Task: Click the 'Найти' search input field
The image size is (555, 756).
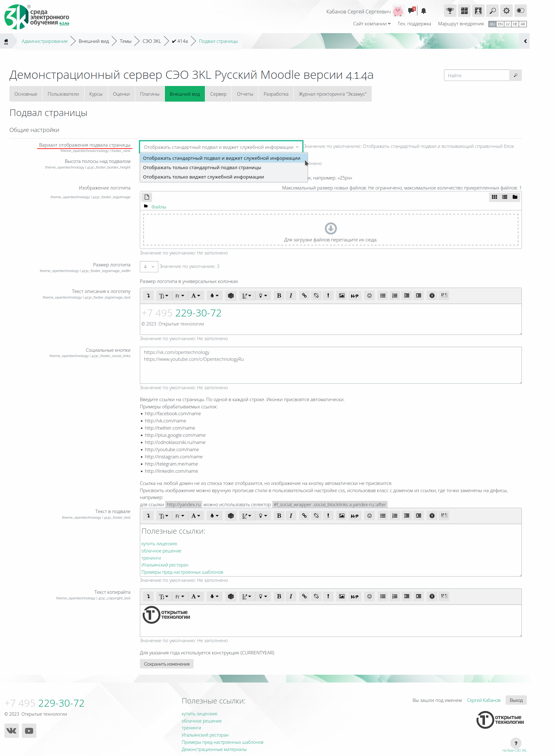Action: (476, 76)
